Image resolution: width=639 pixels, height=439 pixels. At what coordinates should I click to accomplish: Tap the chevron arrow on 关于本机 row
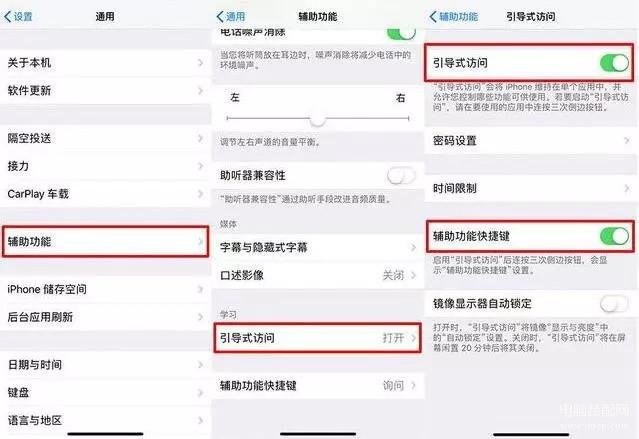coord(201,63)
